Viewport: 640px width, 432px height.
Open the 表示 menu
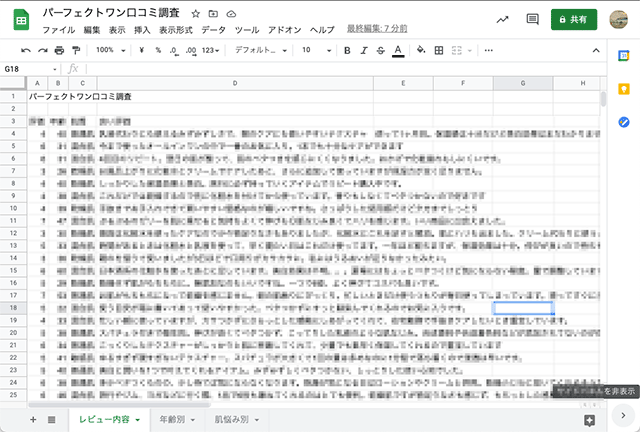(x=117, y=30)
